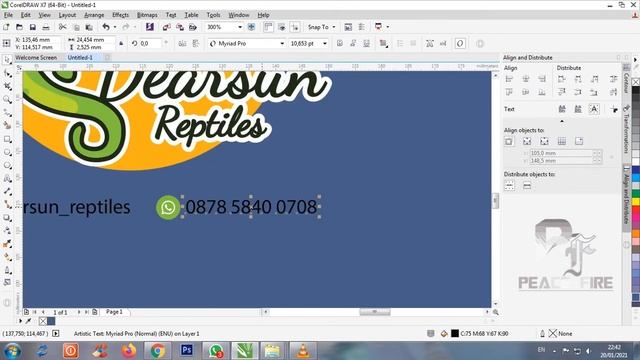Open Photoshop from the Windows taskbar
This screenshot has width=640, height=360.
pos(187,351)
